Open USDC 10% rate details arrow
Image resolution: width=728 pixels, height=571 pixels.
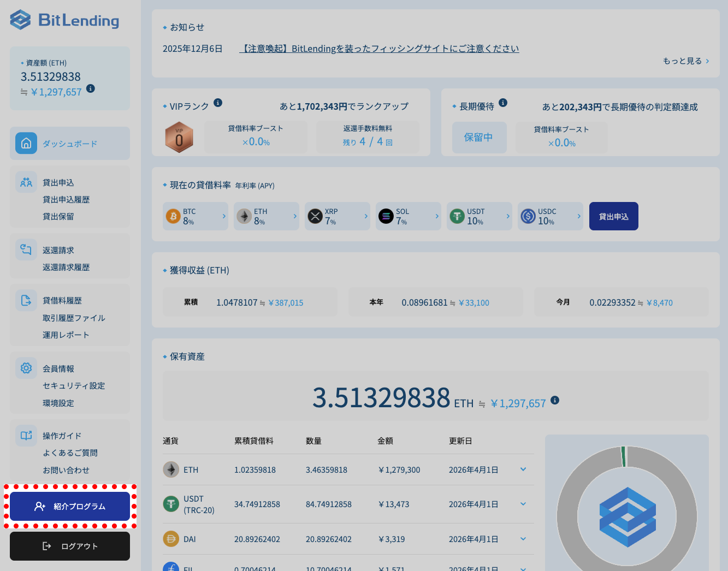click(579, 216)
